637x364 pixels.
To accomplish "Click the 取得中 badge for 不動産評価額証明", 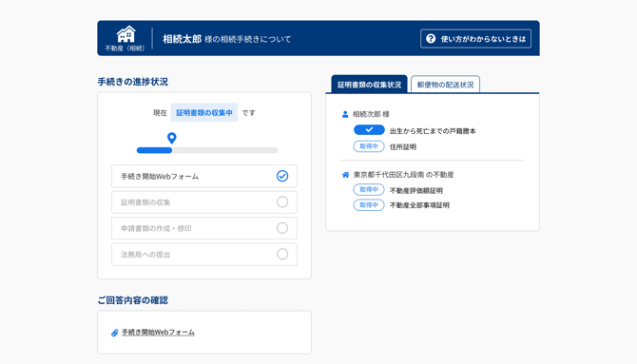I will [x=369, y=190].
